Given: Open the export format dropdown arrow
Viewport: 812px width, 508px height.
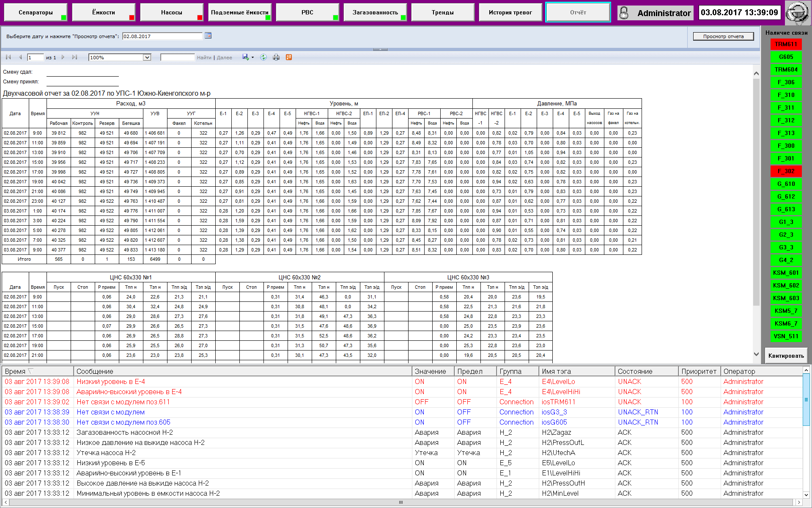Looking at the screenshot, I should tap(252, 58).
